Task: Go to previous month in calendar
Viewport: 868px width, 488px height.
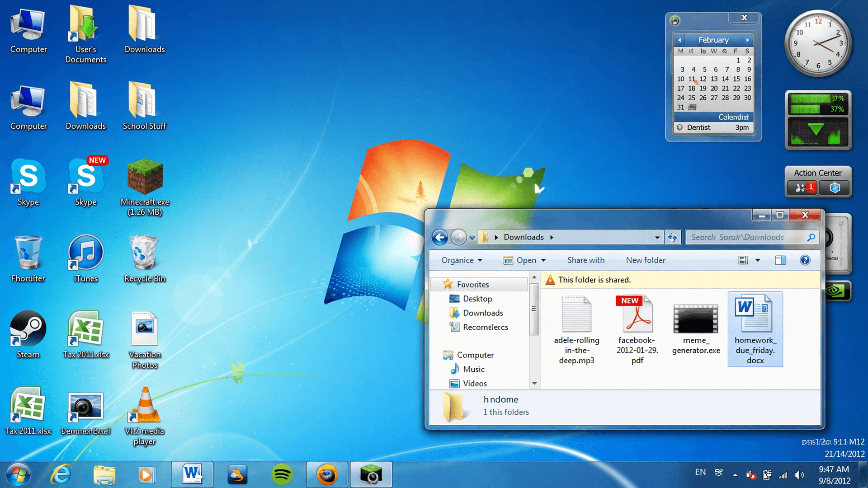Action: tap(679, 40)
